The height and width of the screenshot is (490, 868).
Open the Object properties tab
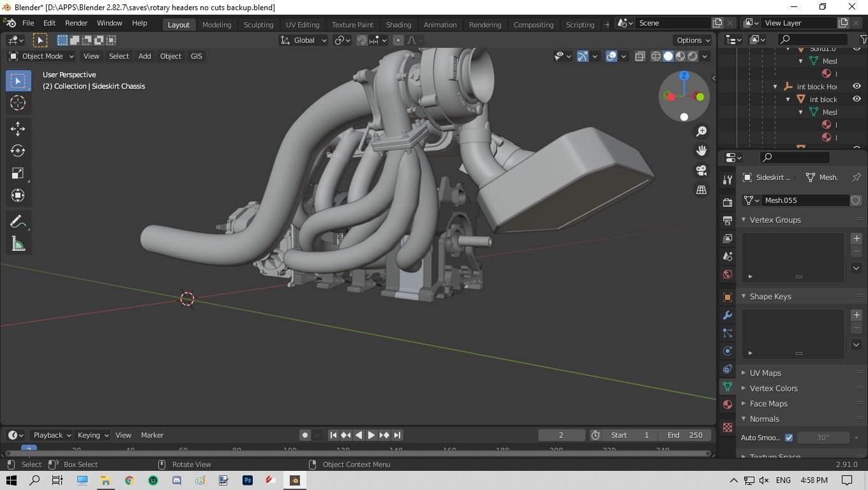(728, 297)
